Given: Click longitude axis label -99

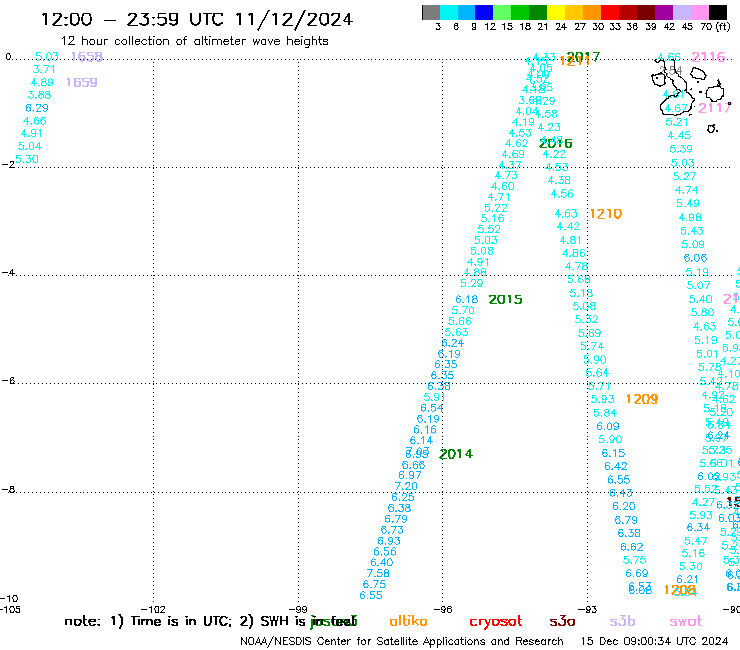Looking at the screenshot, I should coord(298,609).
